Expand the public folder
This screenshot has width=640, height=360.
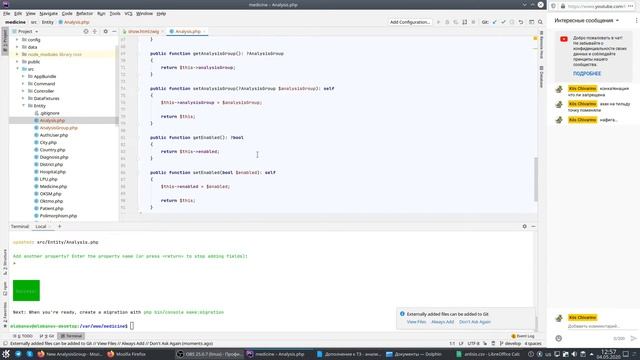pos(17,62)
